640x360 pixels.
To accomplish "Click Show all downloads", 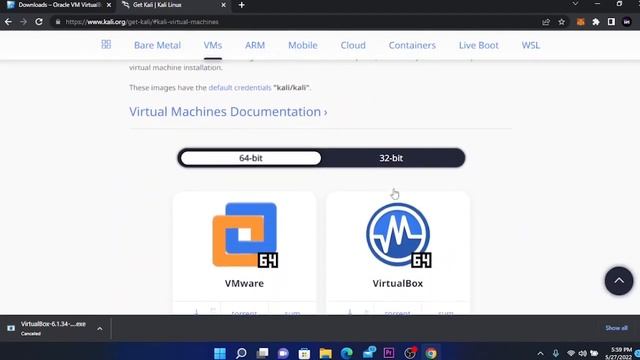I will [616, 328].
